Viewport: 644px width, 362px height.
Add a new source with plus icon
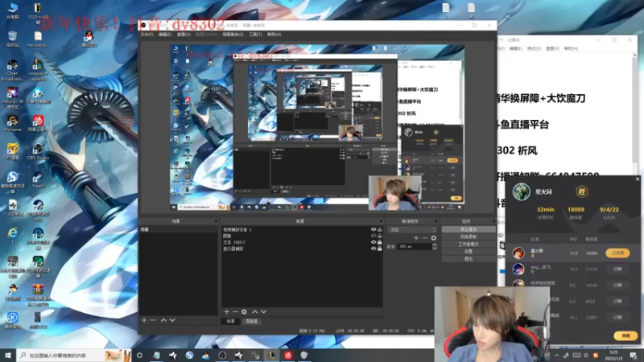click(226, 312)
